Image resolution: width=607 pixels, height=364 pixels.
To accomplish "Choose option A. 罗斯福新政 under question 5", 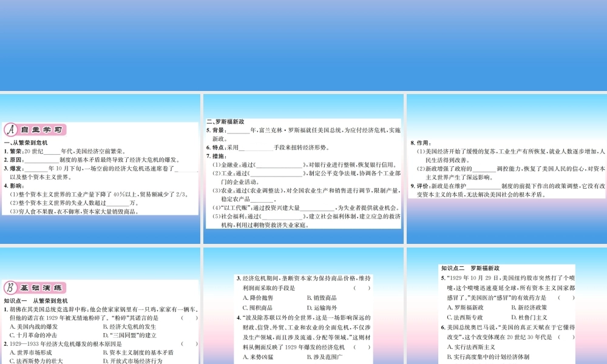I will point(466,308).
